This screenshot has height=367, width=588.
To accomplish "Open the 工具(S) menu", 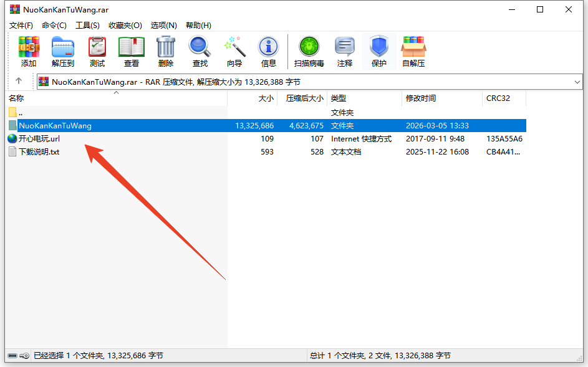I will coord(87,25).
